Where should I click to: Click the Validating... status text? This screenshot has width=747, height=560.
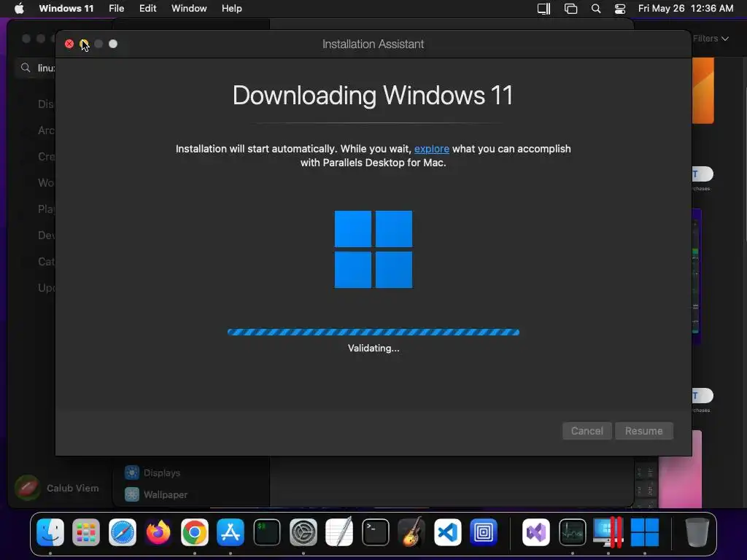373,348
